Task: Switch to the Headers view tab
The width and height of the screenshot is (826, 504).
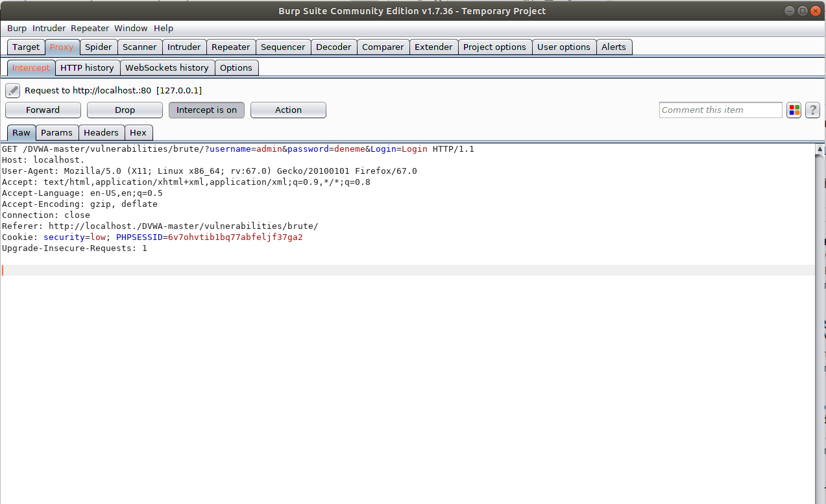Action: pyautogui.click(x=101, y=132)
